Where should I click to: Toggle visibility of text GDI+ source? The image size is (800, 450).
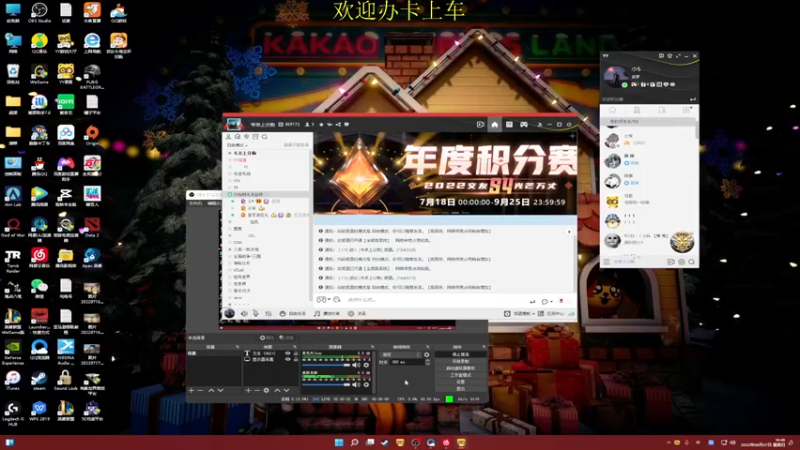tap(288, 353)
